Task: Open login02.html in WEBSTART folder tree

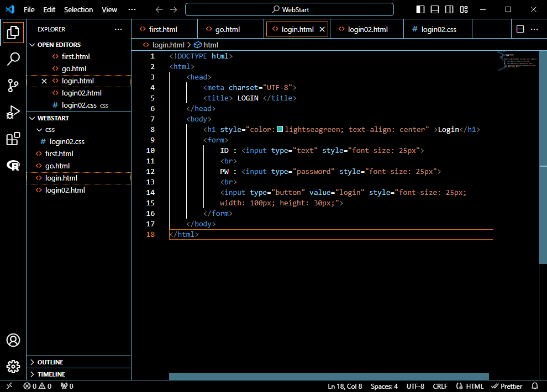Action: coord(78,190)
